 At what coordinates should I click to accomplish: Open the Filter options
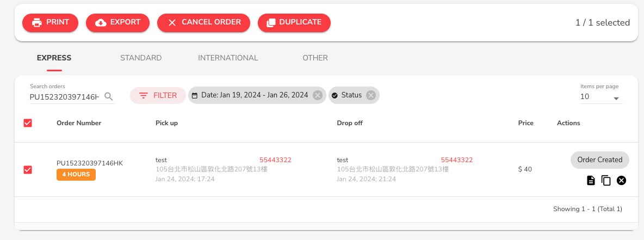[158, 95]
